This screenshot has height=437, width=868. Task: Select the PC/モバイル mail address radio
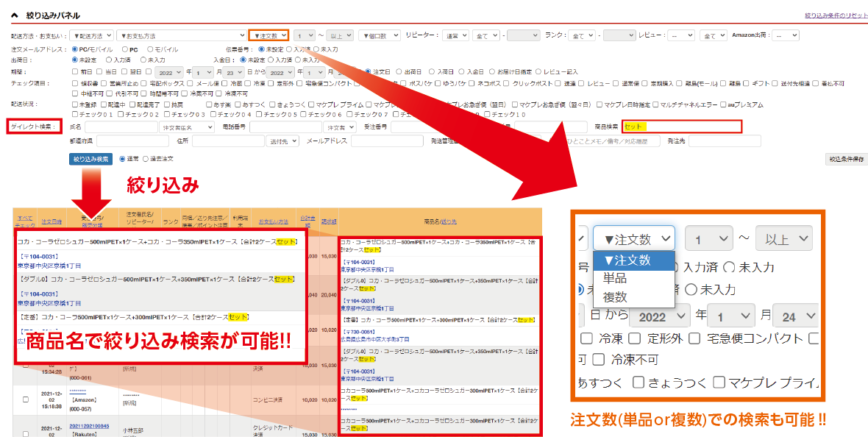pos(75,50)
